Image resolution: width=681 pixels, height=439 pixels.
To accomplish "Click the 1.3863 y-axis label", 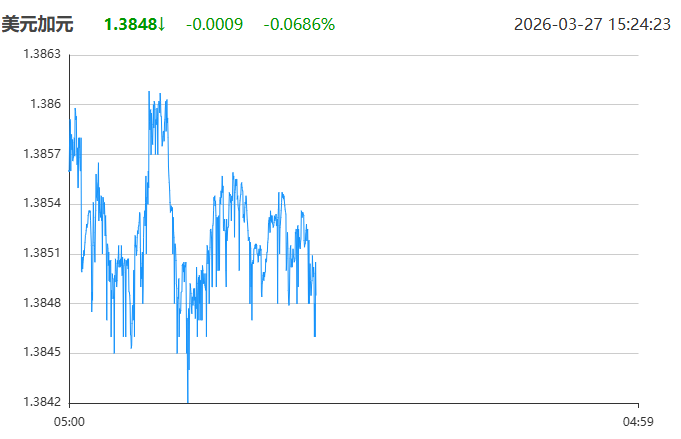I will pos(41,54).
